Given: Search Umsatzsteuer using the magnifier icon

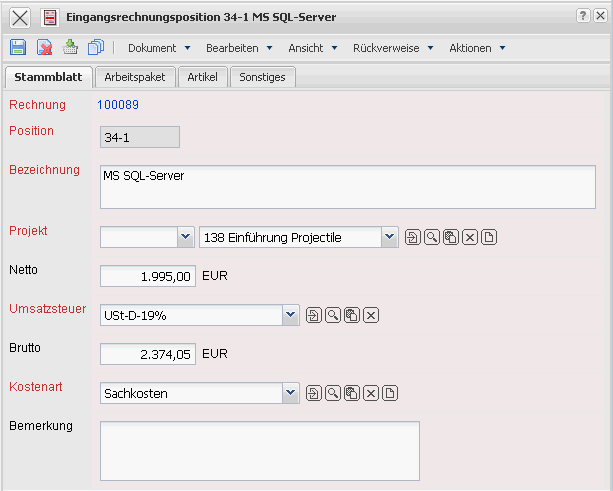Looking at the screenshot, I should pyautogui.click(x=333, y=315).
